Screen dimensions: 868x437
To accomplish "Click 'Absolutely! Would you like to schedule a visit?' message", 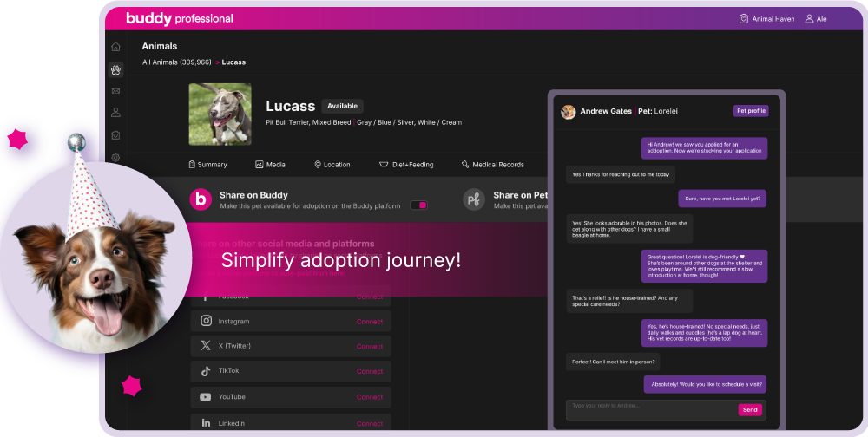I will 705,384.
